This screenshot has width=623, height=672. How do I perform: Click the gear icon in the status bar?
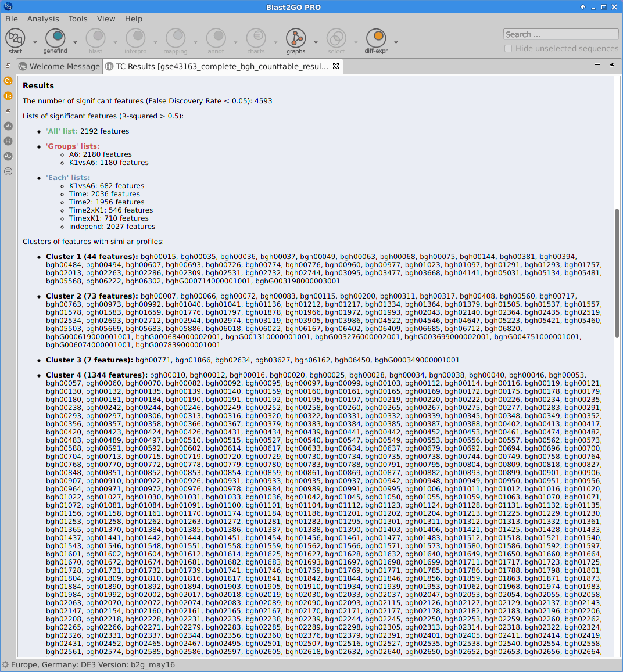click(5, 664)
